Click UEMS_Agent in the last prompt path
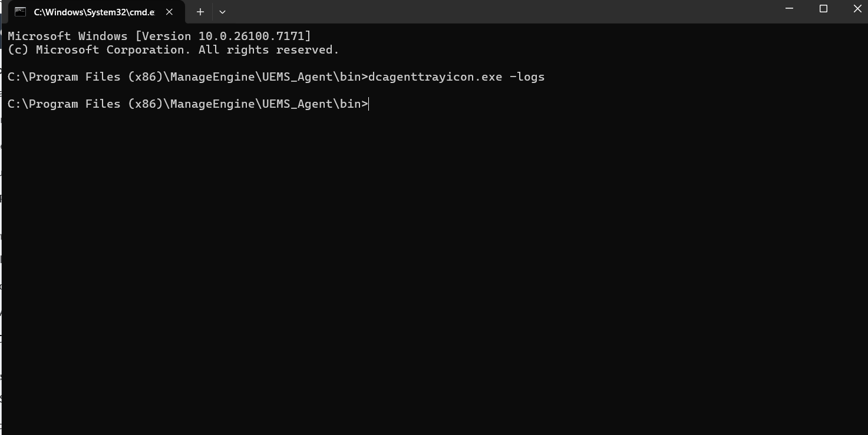 tap(297, 104)
